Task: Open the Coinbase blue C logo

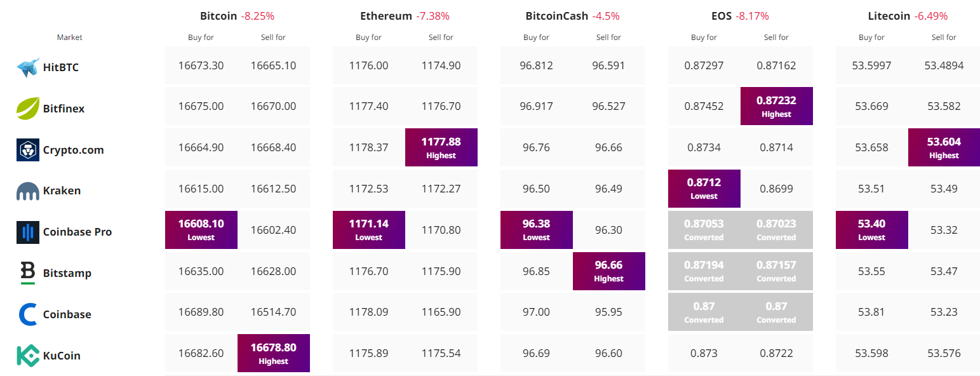Action: pyautogui.click(x=28, y=314)
